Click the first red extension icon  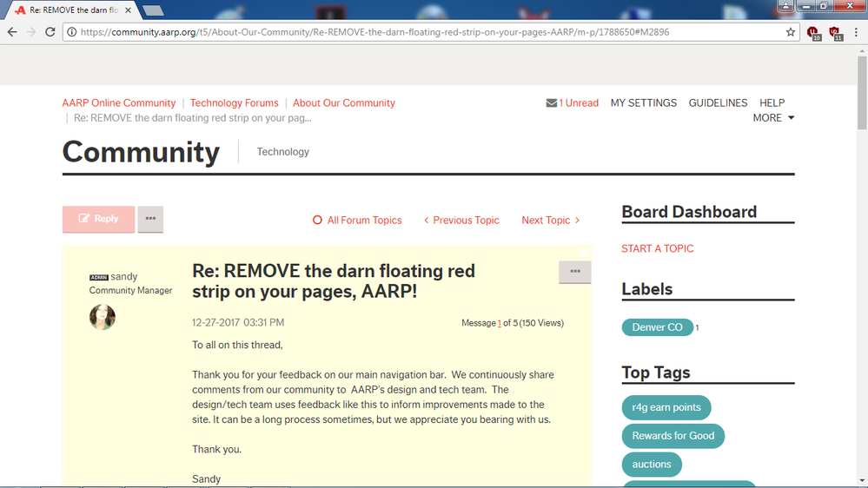click(813, 32)
